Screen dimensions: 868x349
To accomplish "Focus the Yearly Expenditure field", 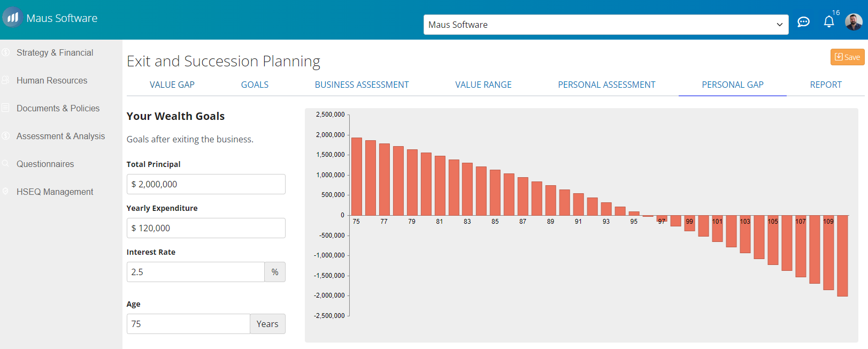I will [206, 228].
